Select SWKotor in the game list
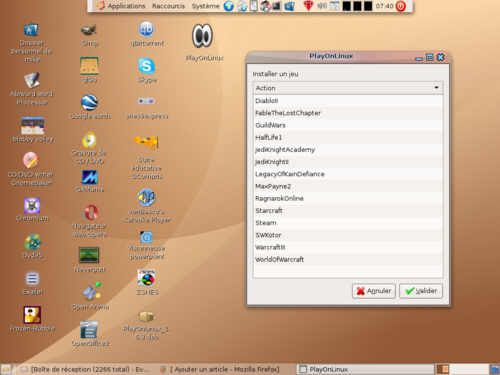This screenshot has height=375, width=500. click(x=348, y=235)
